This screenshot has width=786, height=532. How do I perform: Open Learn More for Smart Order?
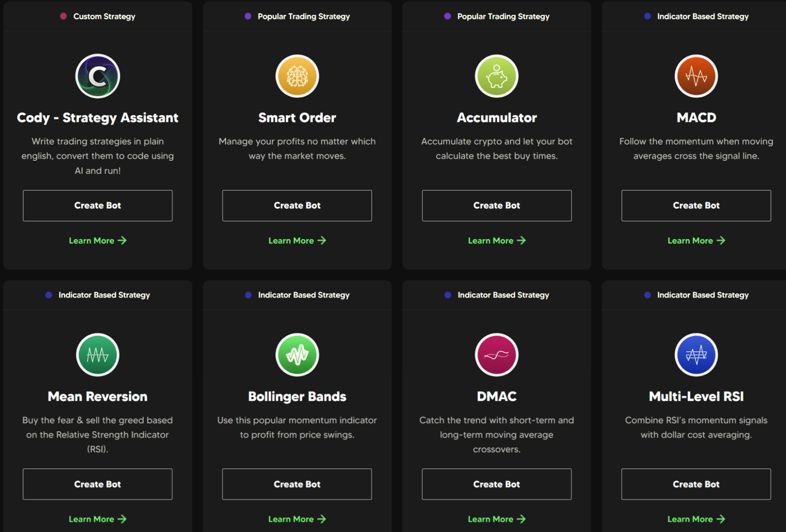[297, 240]
